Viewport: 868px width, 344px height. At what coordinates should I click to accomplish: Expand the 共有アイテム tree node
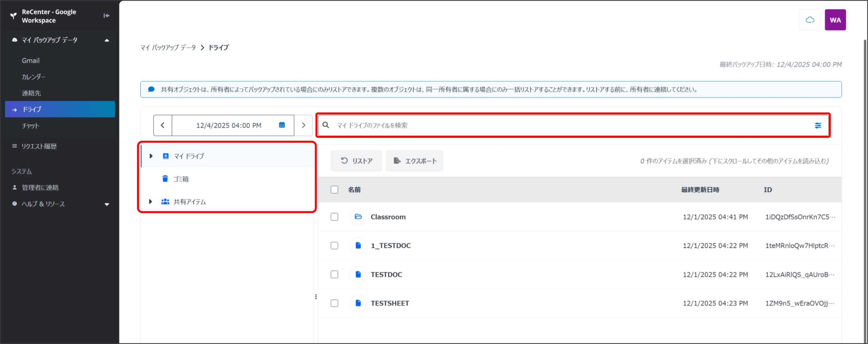(151, 202)
